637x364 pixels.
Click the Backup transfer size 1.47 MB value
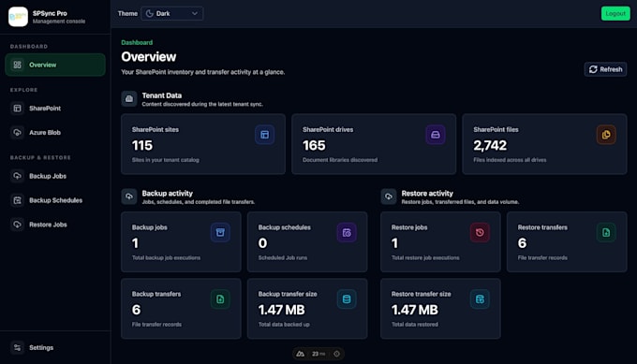pyautogui.click(x=282, y=310)
